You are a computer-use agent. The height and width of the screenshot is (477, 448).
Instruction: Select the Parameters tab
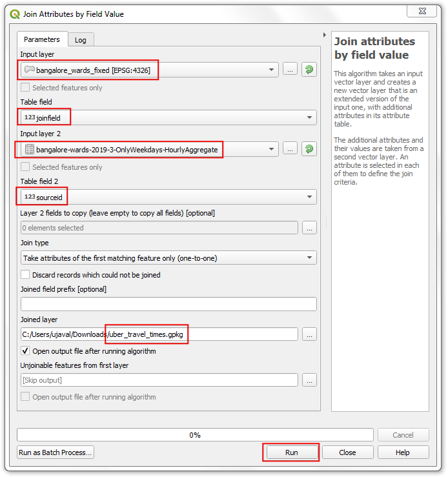[x=42, y=39]
